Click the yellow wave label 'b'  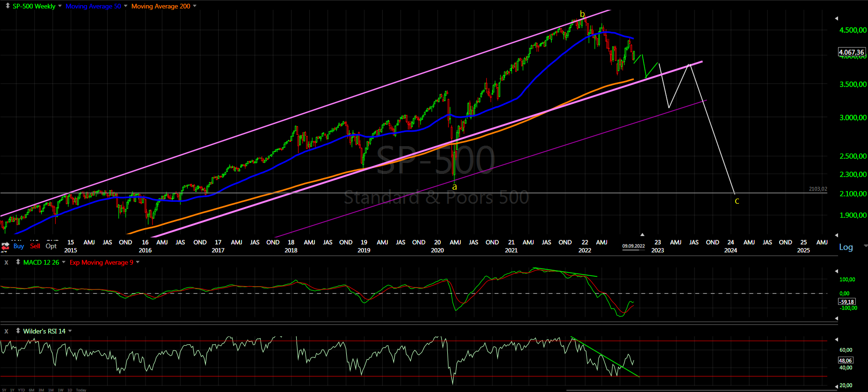583,14
